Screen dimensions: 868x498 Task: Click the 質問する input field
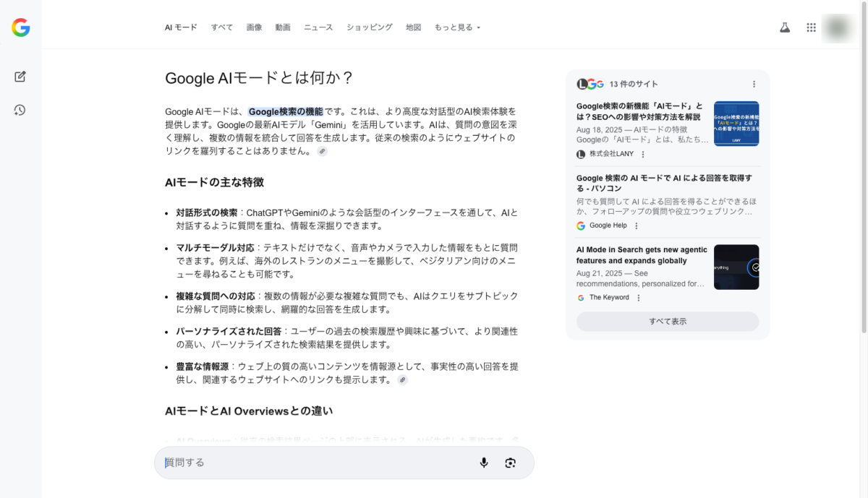click(x=318, y=463)
